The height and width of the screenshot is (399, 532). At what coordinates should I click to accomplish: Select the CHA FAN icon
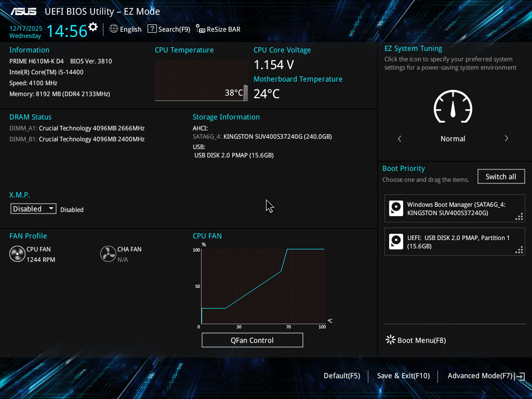108,254
